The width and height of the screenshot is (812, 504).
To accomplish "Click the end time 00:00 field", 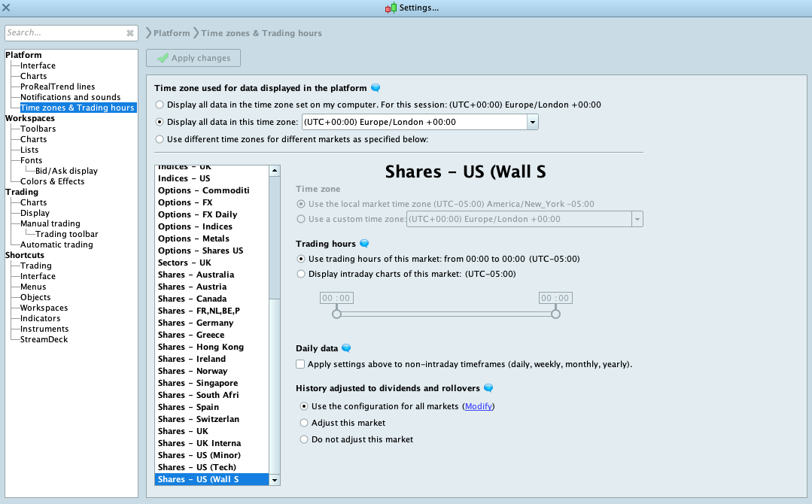I will (x=555, y=298).
